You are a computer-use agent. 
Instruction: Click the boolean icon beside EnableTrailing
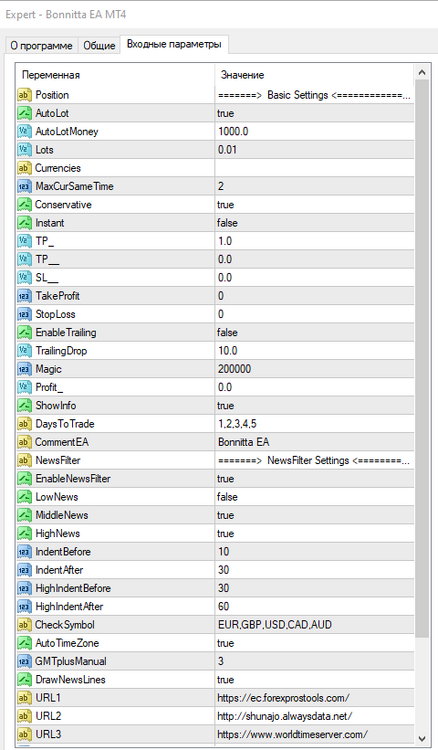[x=24, y=332]
